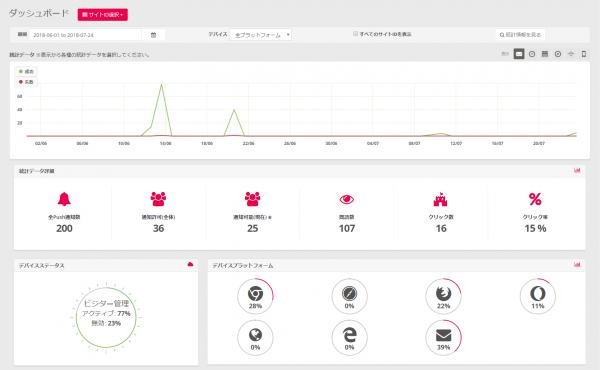Tick the show-all-sites checkbox

point(355,34)
